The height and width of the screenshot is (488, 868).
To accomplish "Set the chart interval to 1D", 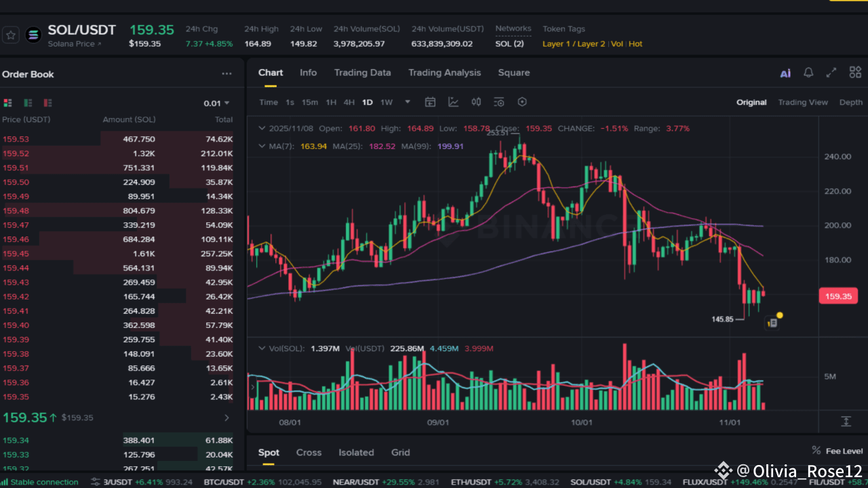I will 367,102.
